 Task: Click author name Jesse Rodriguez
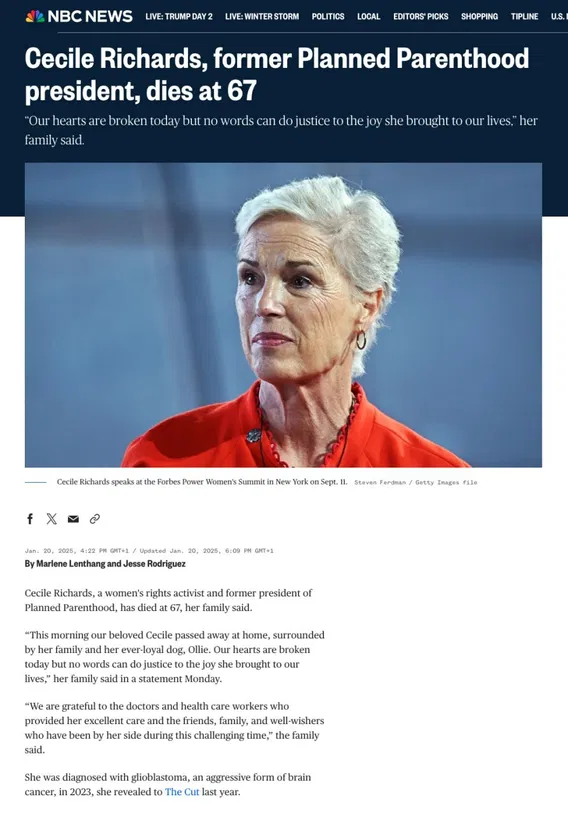point(154,564)
